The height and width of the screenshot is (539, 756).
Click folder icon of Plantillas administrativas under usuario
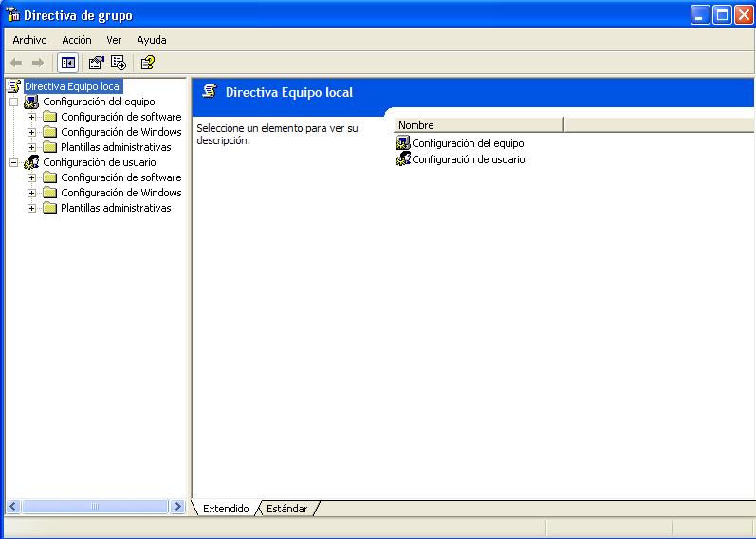click(x=49, y=208)
